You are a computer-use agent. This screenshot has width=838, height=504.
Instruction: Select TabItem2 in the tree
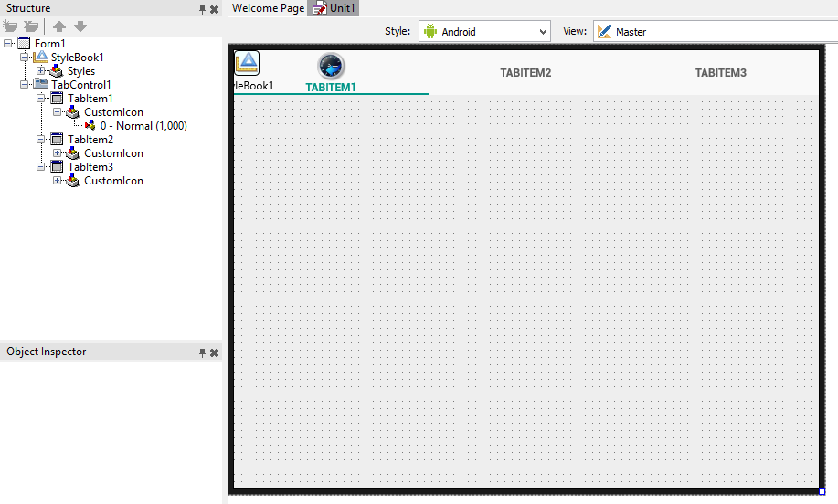point(90,140)
